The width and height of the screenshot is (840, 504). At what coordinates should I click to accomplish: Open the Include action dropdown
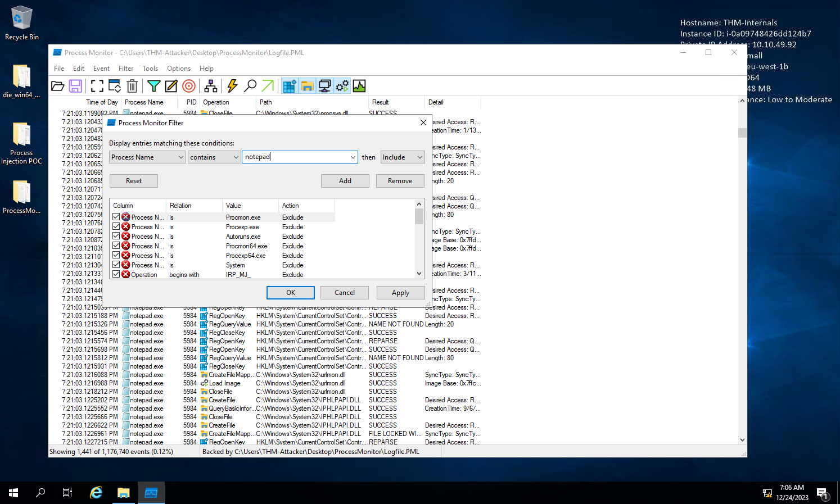pyautogui.click(x=403, y=157)
